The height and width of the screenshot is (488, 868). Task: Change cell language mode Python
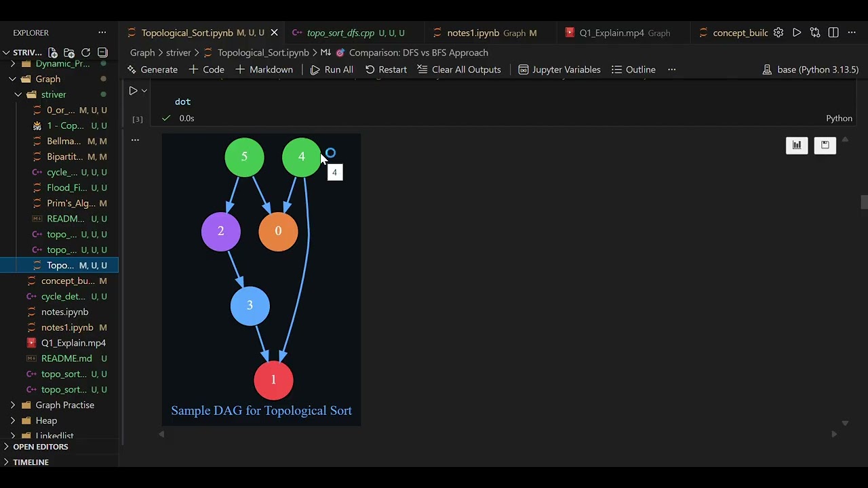839,118
